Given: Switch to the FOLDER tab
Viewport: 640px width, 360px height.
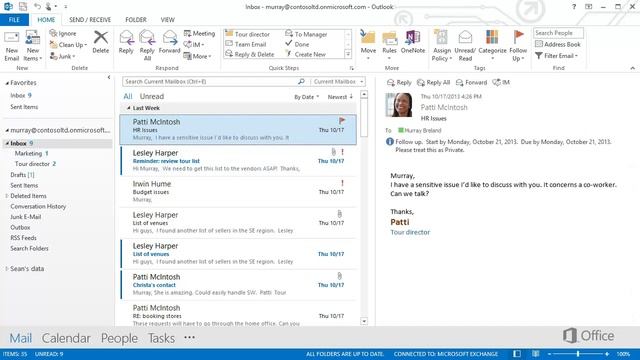Looking at the screenshot, I should pos(136,20).
